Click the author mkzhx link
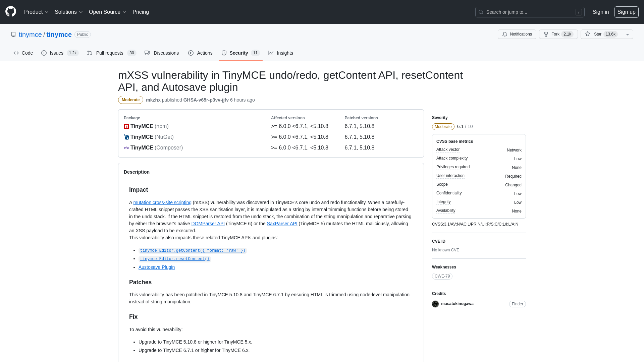This screenshot has height=362, width=644. coord(153,100)
